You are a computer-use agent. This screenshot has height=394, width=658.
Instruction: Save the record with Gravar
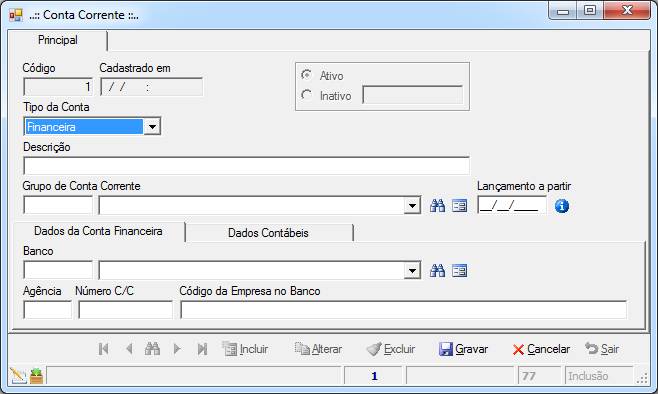(463, 349)
